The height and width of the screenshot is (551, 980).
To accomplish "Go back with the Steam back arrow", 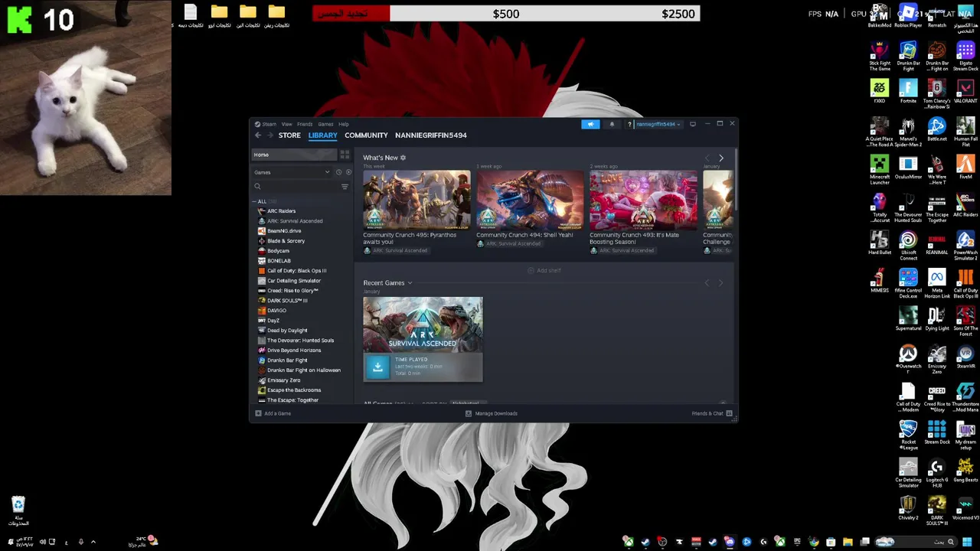I will click(x=258, y=135).
